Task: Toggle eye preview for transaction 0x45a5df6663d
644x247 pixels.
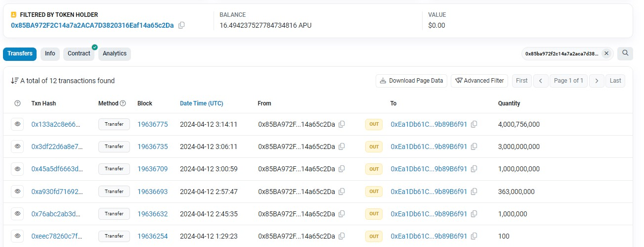Action: (17, 169)
